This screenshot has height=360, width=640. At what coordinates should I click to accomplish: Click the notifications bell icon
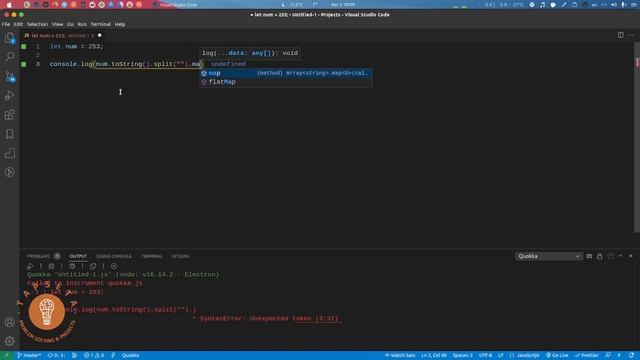pos(631,356)
